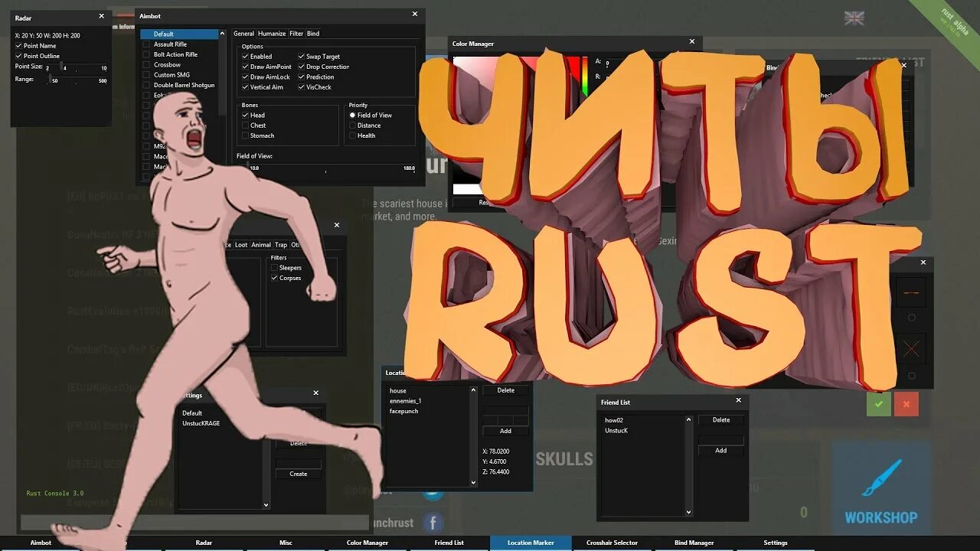This screenshot has height=551, width=980.
Task: Click the UK flag language icon
Action: (x=854, y=18)
